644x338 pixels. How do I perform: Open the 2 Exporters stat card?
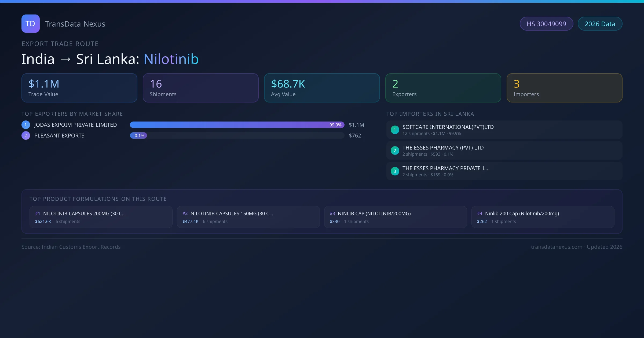pos(443,88)
